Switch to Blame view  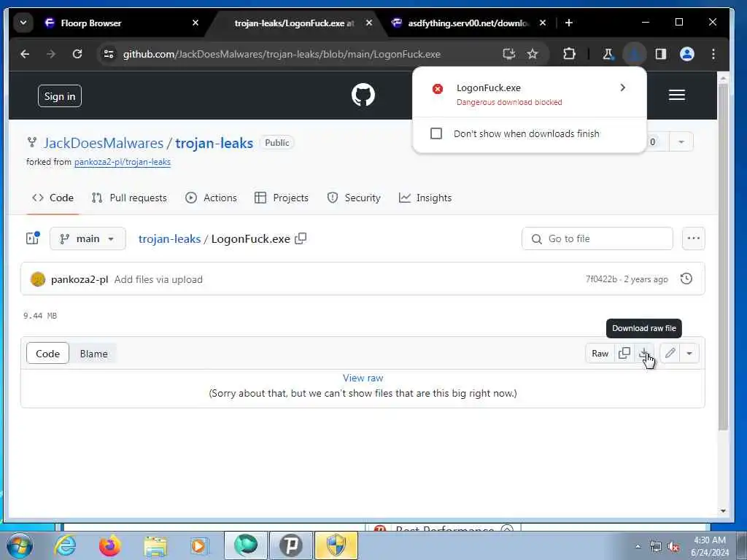94,354
